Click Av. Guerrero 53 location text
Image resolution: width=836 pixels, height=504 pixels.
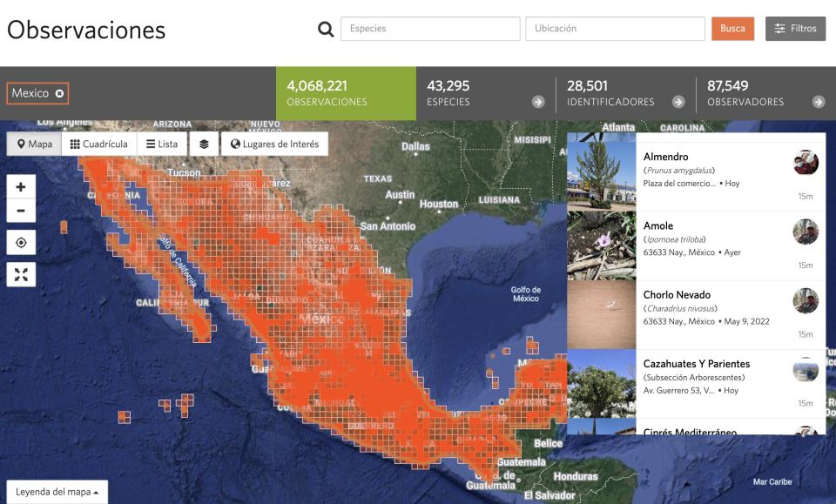[x=678, y=391]
